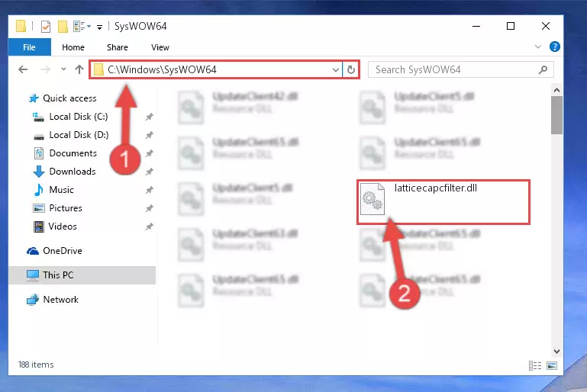Click the pin icon next to Documents
Screen dimensions: 587x392
pyautogui.click(x=149, y=153)
